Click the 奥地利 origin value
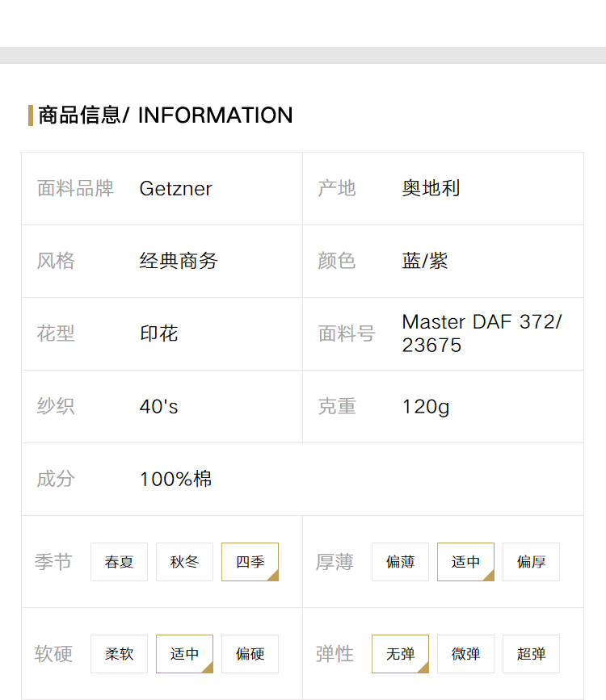Screen dimensions: 606x700 (x=431, y=188)
